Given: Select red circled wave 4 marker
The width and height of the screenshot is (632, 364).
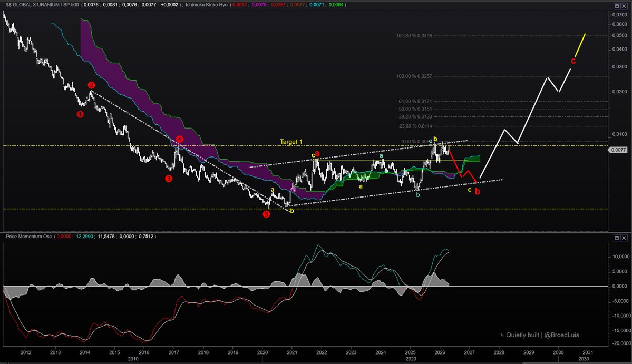Looking at the screenshot, I should 179,139.
